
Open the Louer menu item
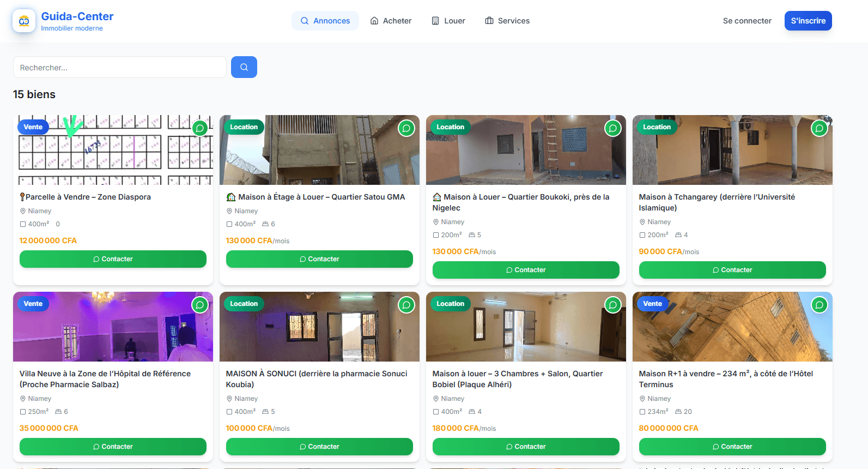pyautogui.click(x=448, y=21)
